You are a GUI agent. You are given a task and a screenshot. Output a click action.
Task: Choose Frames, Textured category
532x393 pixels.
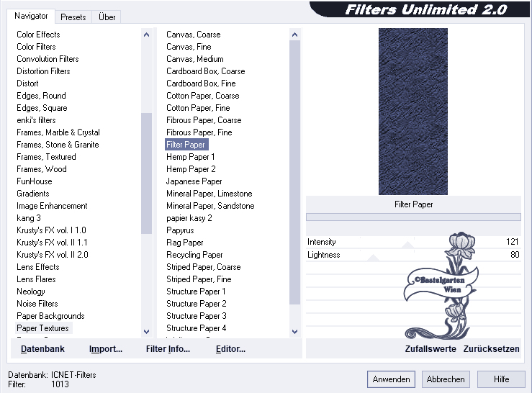(x=46, y=157)
